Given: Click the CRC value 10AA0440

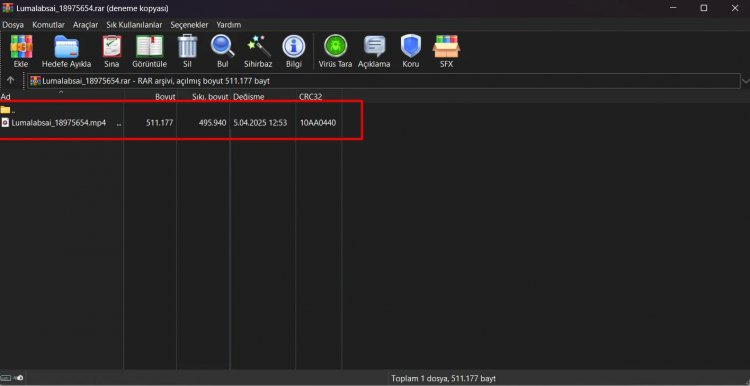Looking at the screenshot, I should [x=318, y=123].
